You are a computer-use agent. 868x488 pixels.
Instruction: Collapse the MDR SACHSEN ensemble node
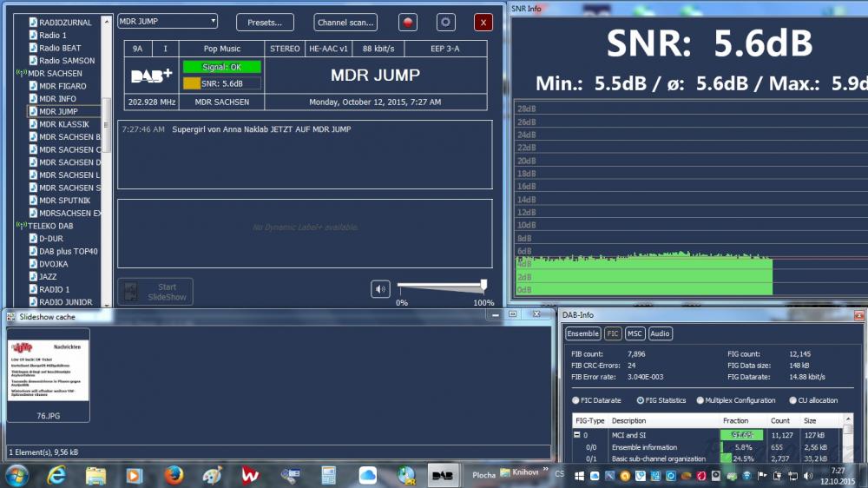point(21,73)
